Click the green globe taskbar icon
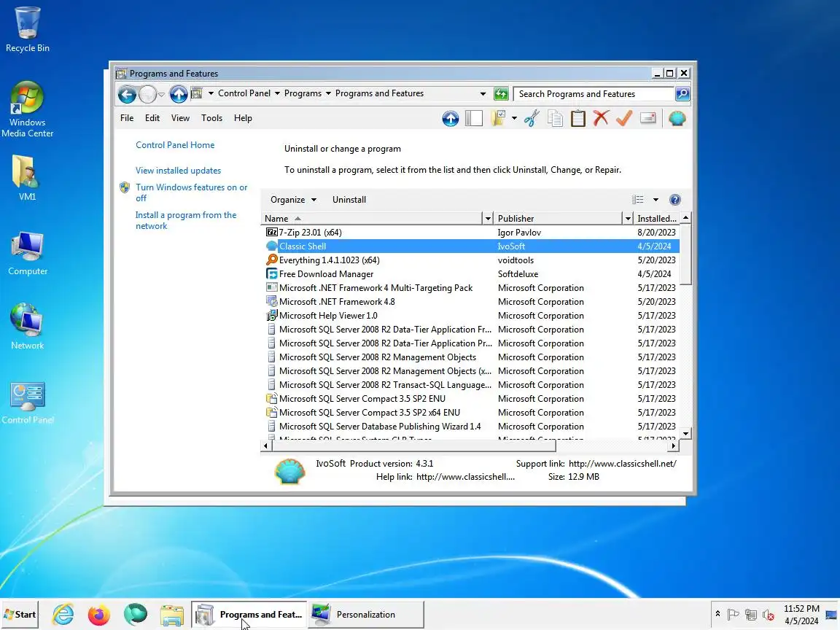 (x=136, y=615)
